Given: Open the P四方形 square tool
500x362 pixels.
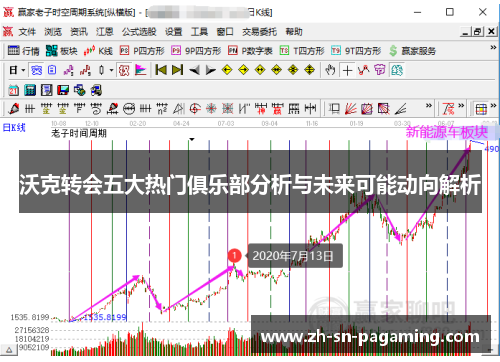Looking at the screenshot, I should (x=142, y=51).
